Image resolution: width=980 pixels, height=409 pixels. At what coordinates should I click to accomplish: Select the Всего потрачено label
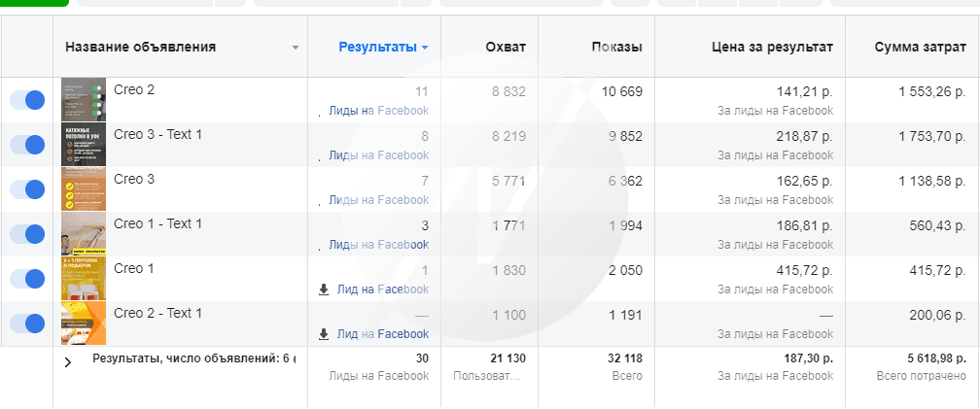pyautogui.click(x=922, y=376)
